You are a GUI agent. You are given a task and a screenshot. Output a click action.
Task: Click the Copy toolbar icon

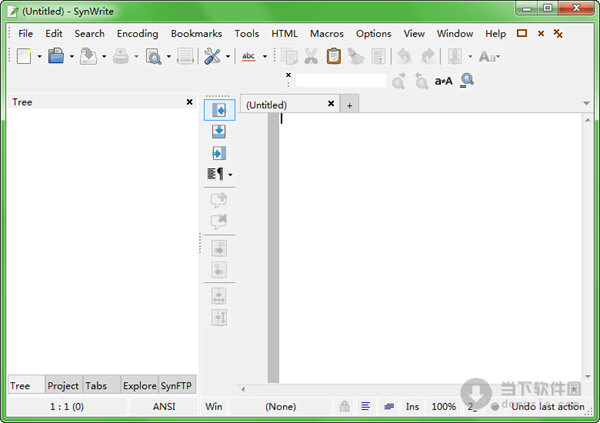coord(289,56)
